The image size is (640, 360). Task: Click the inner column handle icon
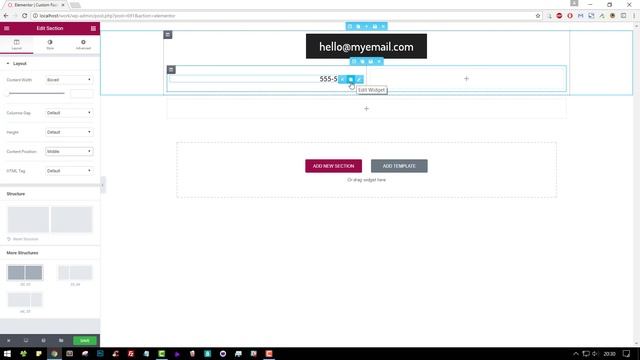click(171, 70)
